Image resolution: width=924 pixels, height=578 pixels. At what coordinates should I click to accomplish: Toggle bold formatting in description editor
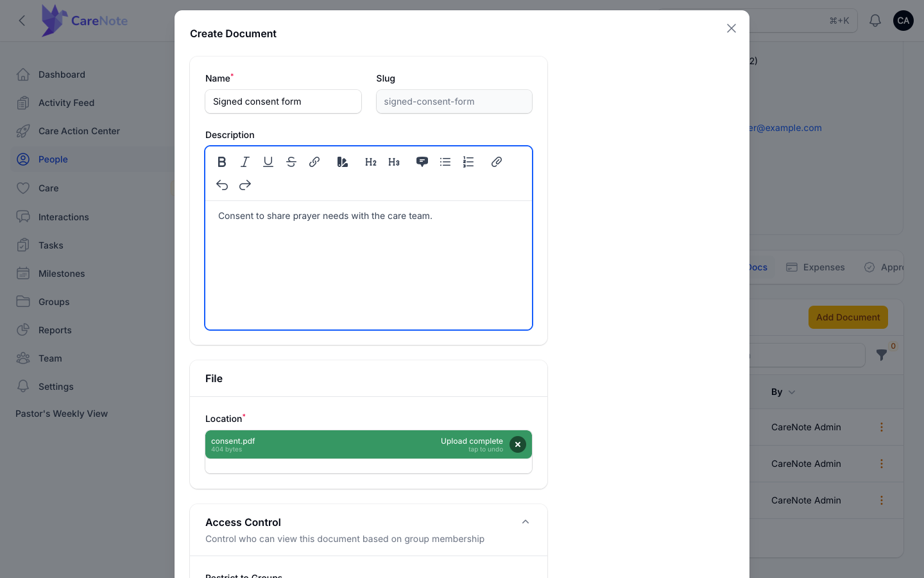click(222, 162)
